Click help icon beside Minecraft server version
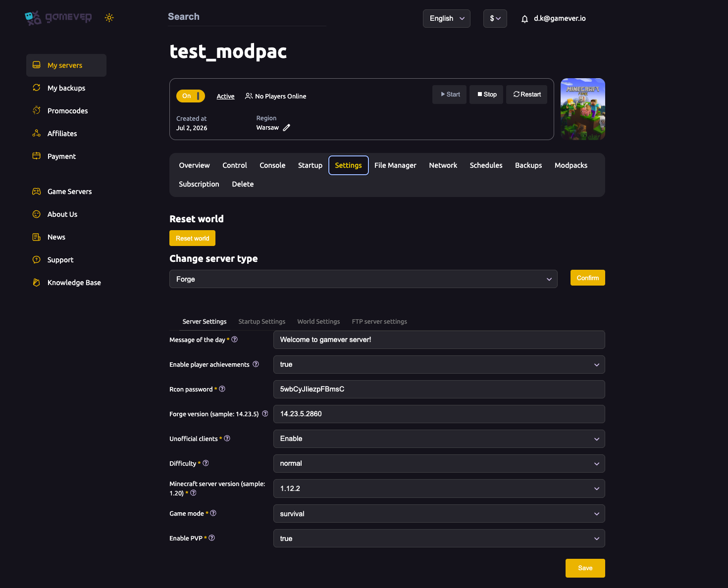This screenshot has height=588, width=728. click(194, 493)
